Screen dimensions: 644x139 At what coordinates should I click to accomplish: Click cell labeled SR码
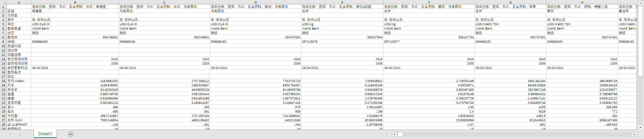(x=19, y=42)
